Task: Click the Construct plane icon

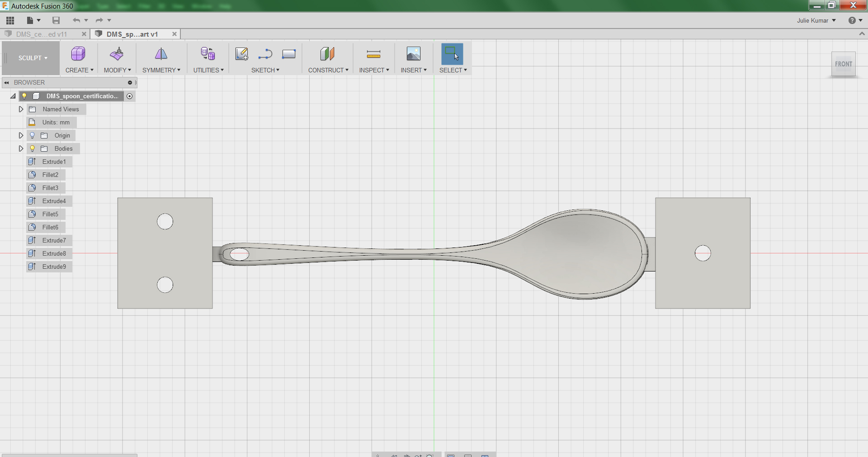Action: [x=327, y=54]
